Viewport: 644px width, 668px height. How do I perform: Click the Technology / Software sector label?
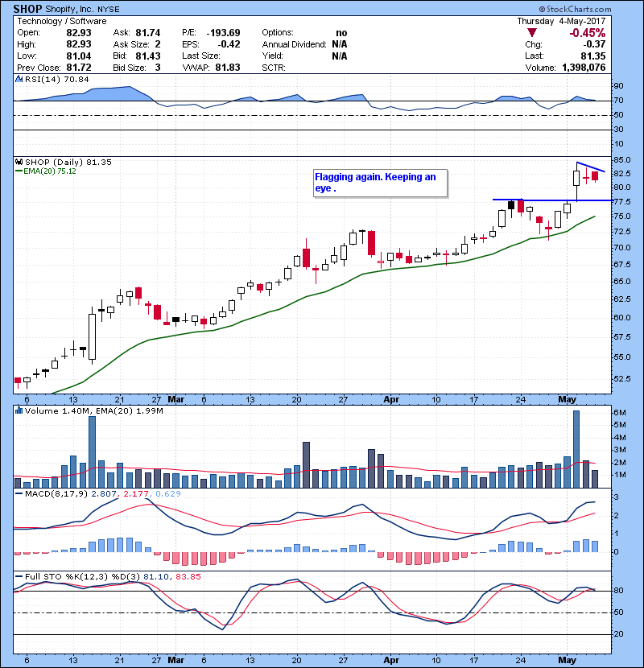(62, 21)
